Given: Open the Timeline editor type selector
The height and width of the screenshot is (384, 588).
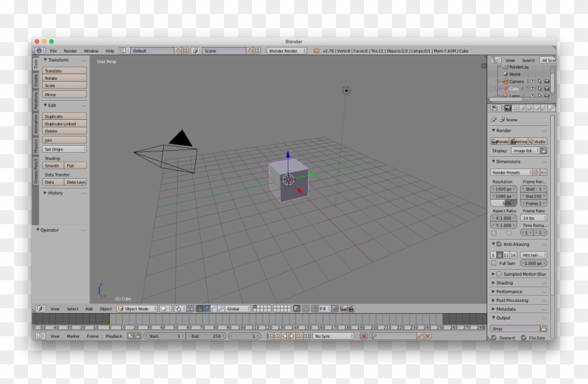Looking at the screenshot, I should pyautogui.click(x=40, y=336).
